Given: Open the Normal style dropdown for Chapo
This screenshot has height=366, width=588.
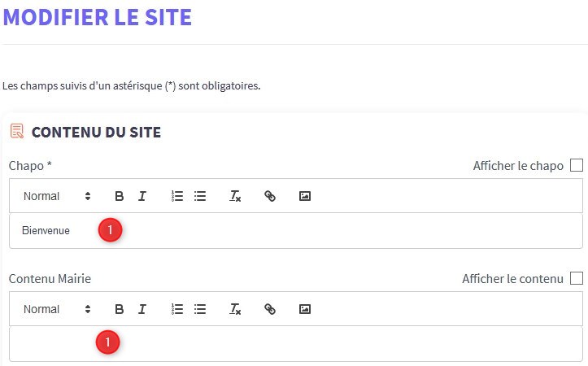Looking at the screenshot, I should pos(57,196).
